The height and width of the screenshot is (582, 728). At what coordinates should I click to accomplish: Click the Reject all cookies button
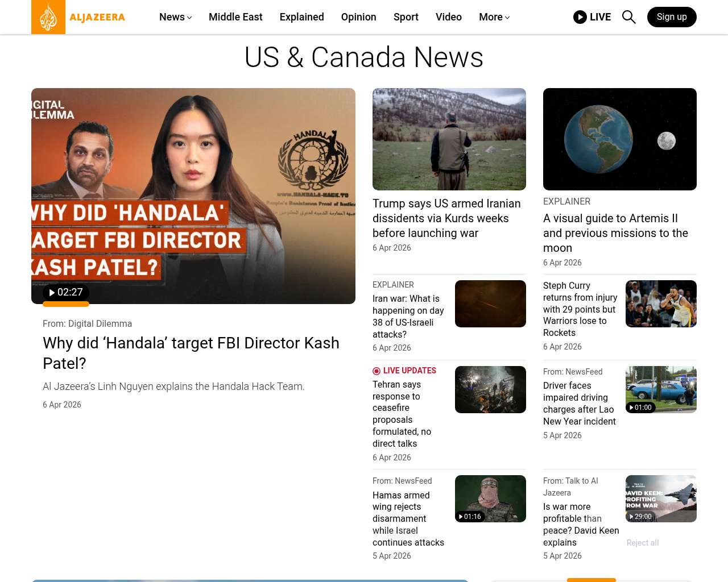coord(642,543)
